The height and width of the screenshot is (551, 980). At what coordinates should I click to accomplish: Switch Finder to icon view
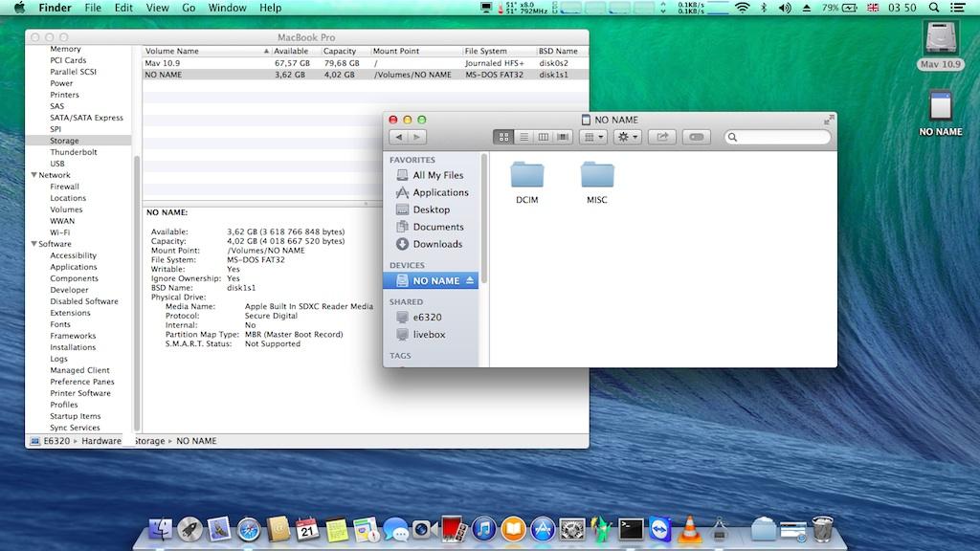coord(504,137)
